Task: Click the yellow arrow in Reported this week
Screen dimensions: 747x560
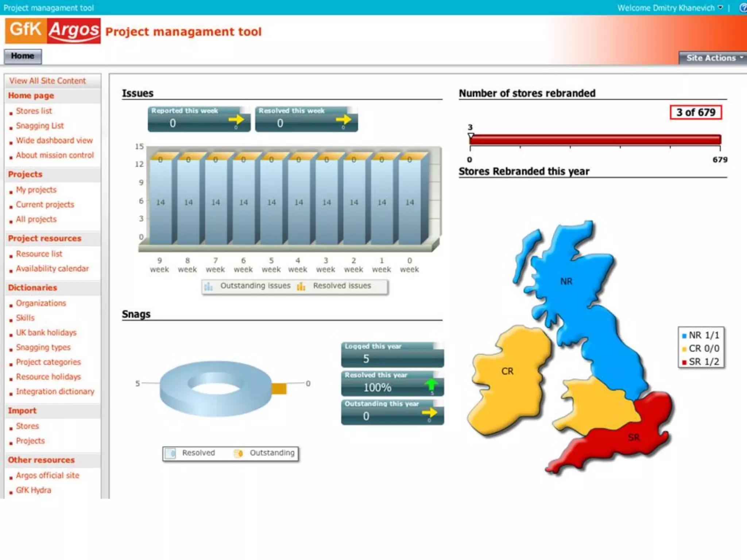Action: click(x=236, y=120)
